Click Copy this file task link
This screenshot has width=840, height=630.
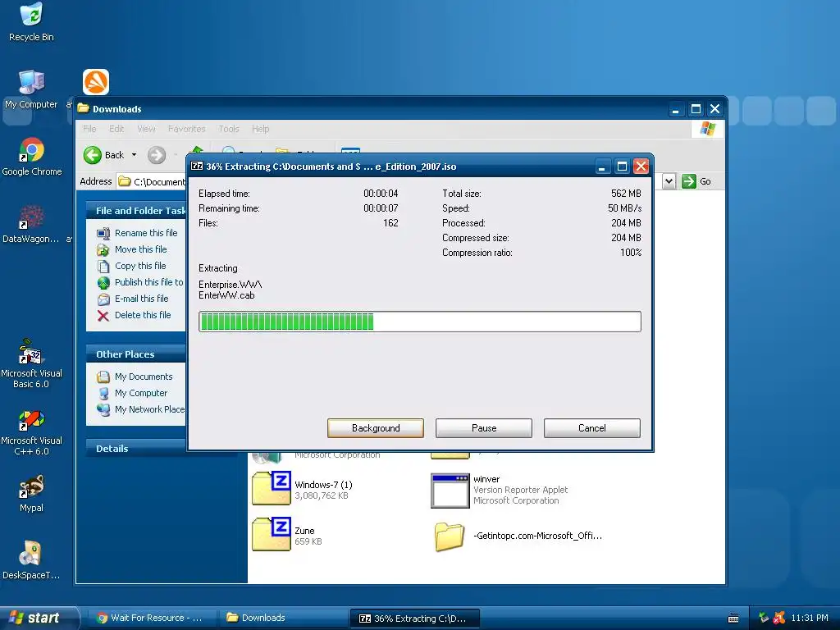coord(140,266)
